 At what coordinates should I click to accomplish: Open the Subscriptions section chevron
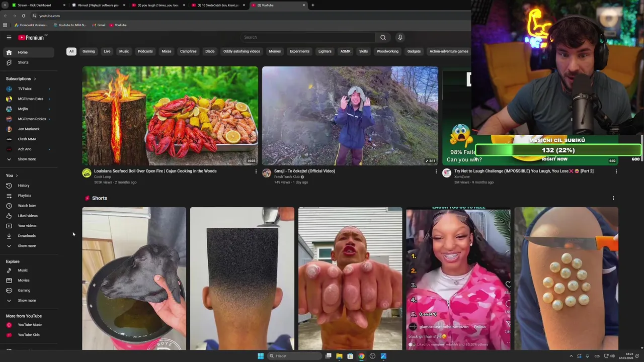pos(35,79)
